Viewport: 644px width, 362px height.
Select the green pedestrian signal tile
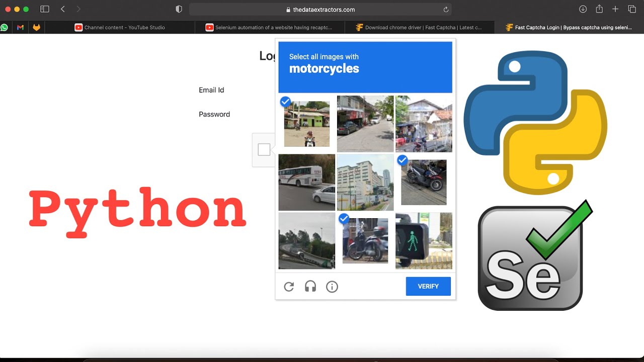424,241
